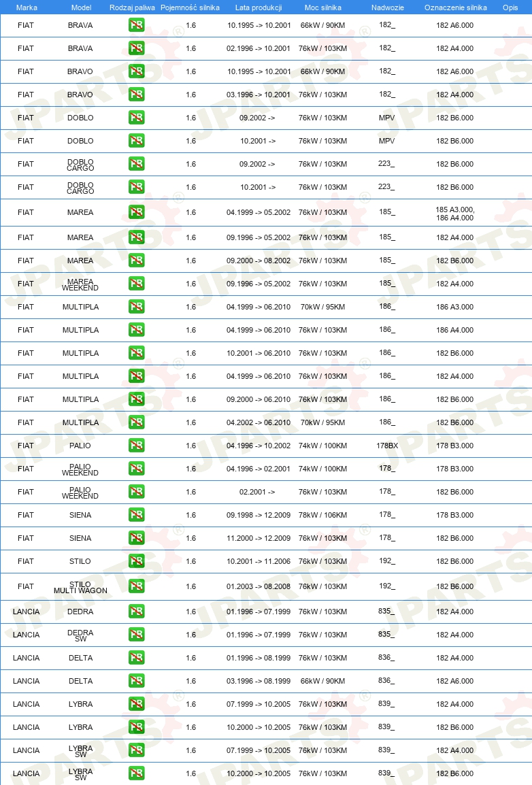Image resolution: width=532 pixels, height=785 pixels.
Task: Click production years '04.1999 -> 05.2002'
Action: [x=259, y=212]
